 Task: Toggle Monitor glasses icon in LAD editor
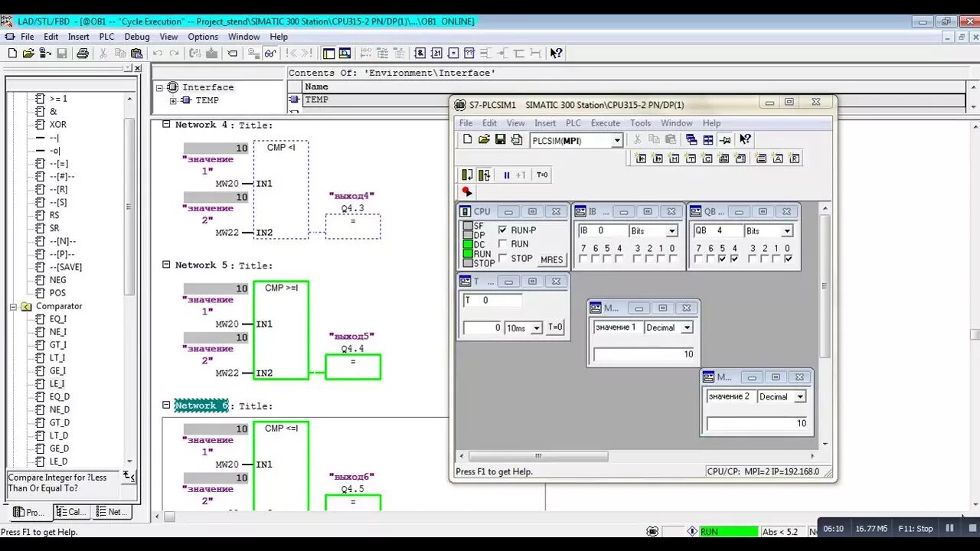pos(269,54)
